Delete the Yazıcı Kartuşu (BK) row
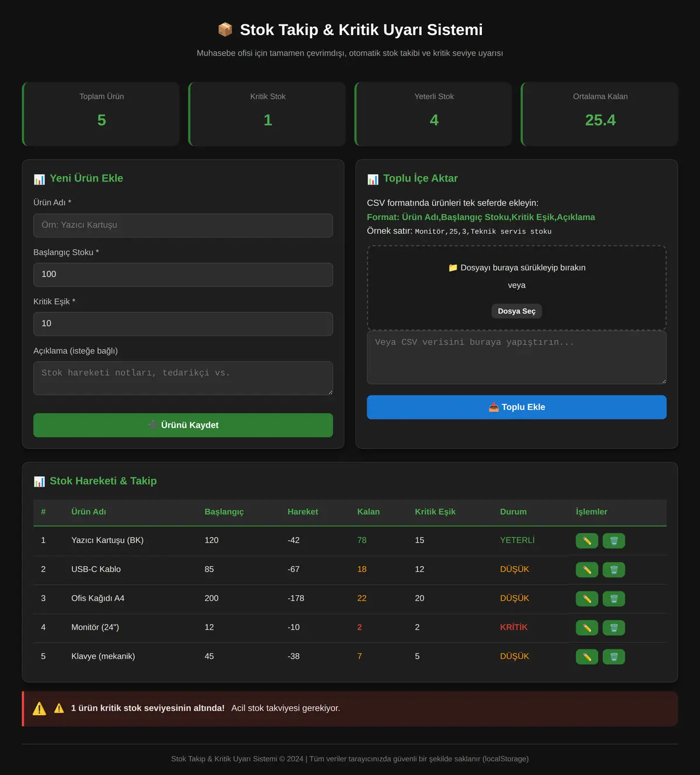 point(614,541)
